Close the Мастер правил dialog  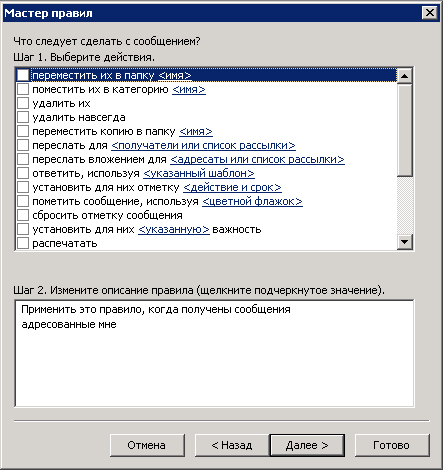tap(430, 13)
